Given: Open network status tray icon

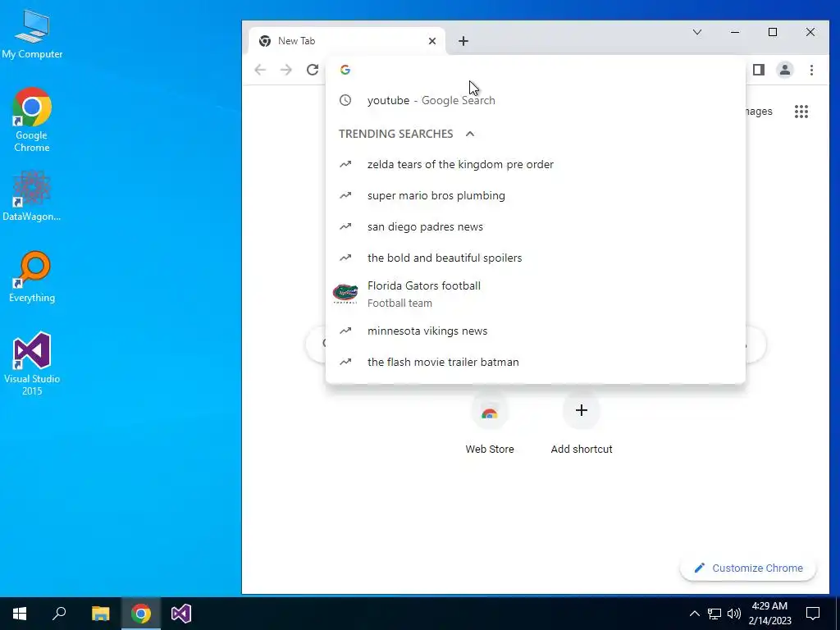Looking at the screenshot, I should (714, 614).
